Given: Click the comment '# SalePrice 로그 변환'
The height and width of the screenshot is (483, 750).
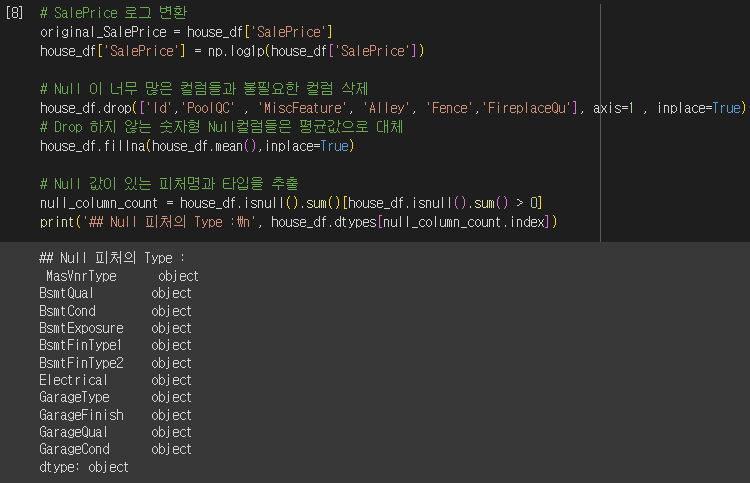Looking at the screenshot, I should pos(113,13).
